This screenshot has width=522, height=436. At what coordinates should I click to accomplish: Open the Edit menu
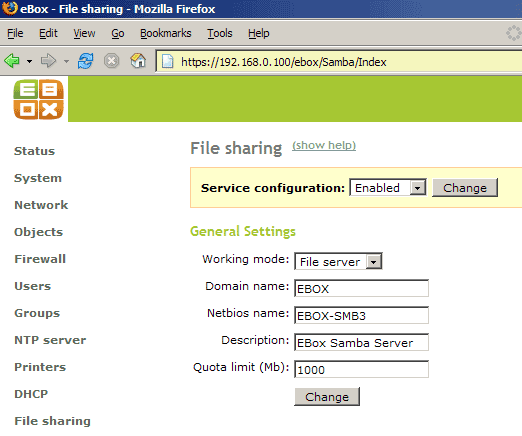point(48,33)
